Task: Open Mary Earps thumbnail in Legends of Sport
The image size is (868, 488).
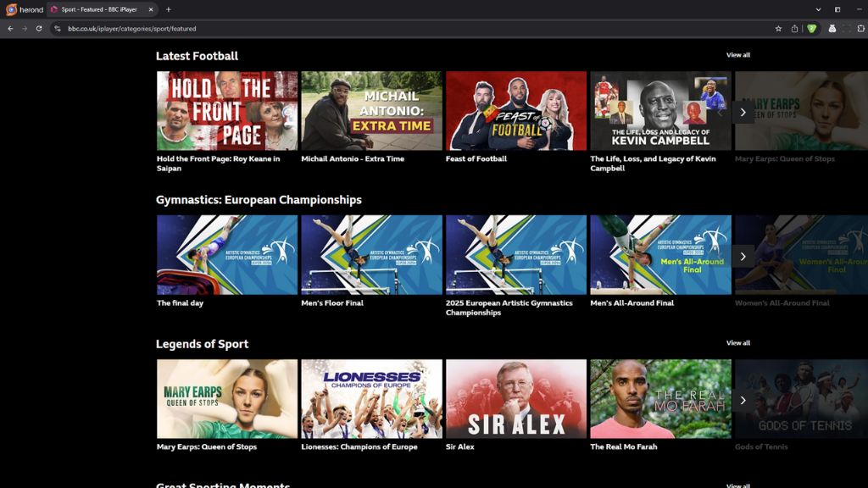Action: pyautogui.click(x=227, y=399)
